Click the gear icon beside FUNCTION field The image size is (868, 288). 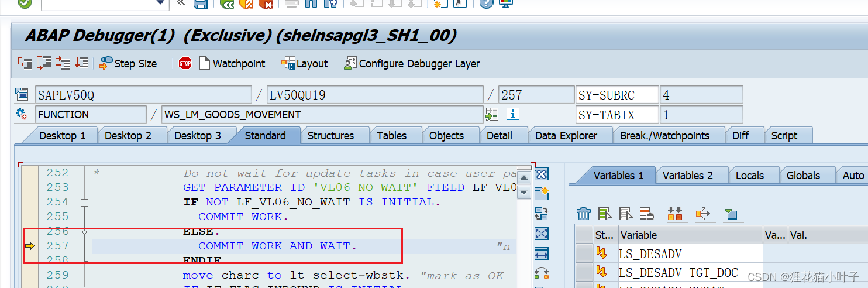tap(22, 114)
